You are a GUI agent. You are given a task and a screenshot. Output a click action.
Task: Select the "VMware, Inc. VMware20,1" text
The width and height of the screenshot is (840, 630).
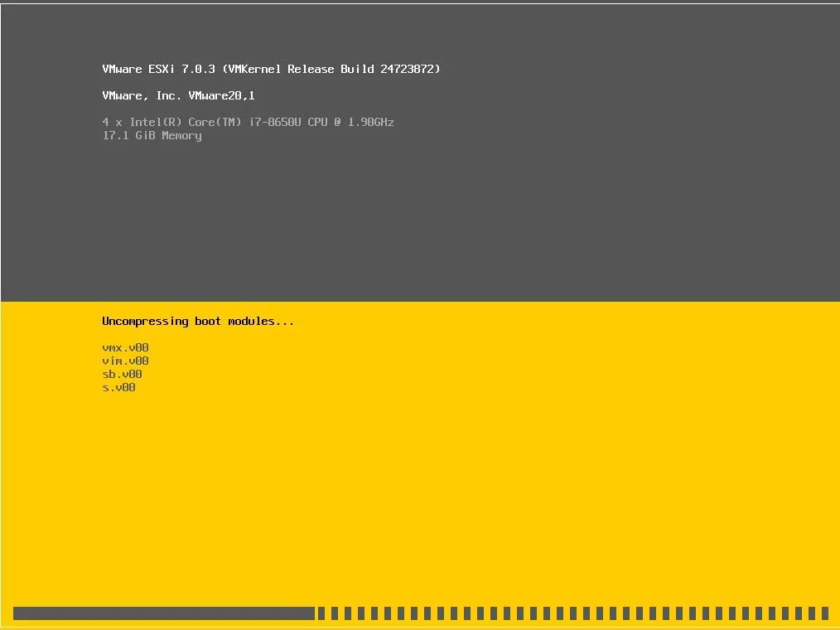(178, 96)
